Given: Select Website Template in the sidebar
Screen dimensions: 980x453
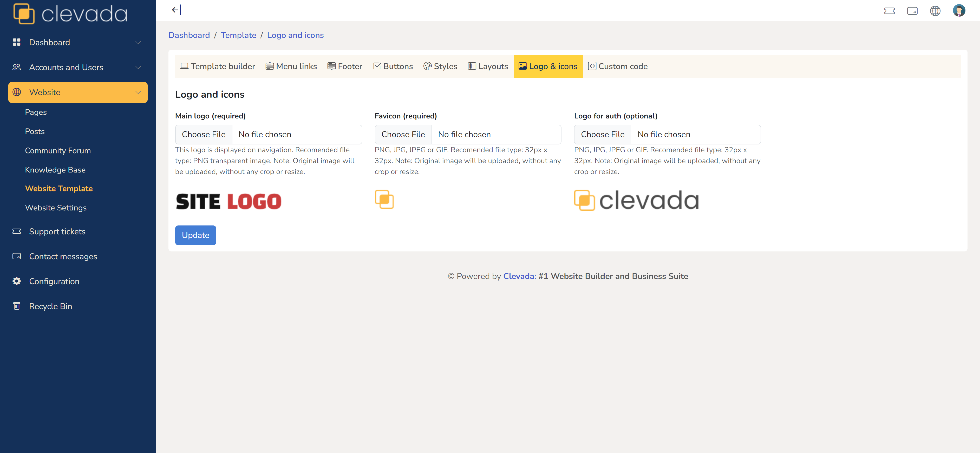Looking at the screenshot, I should (59, 189).
